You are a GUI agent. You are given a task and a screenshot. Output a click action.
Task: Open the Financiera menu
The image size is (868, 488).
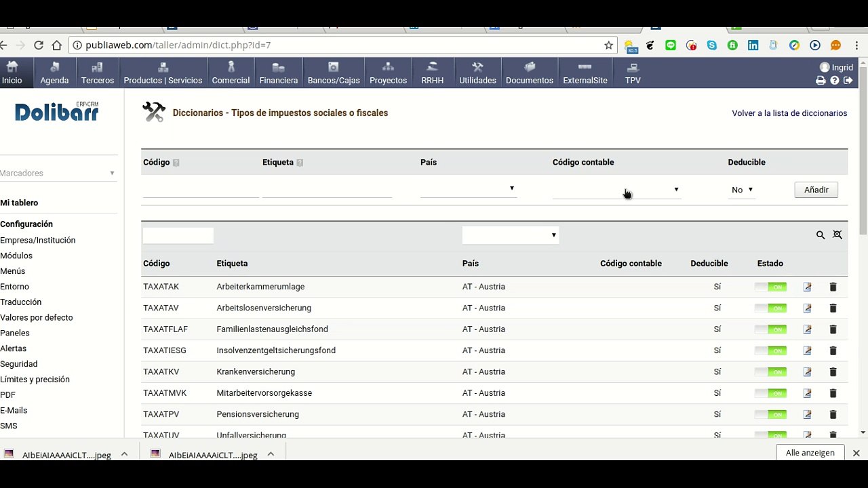pos(279,73)
